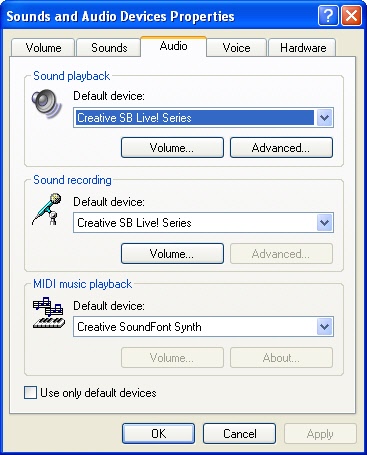The height and width of the screenshot is (455, 367).
Task: Open Sound recording Volume button
Action: pos(172,253)
